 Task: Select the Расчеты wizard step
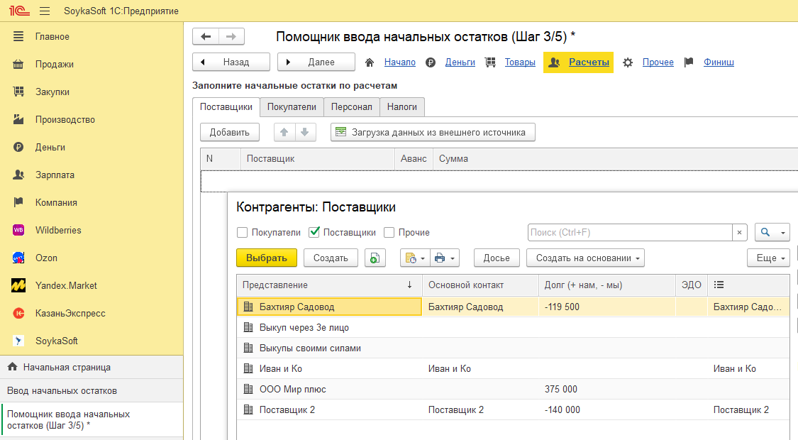(x=578, y=62)
